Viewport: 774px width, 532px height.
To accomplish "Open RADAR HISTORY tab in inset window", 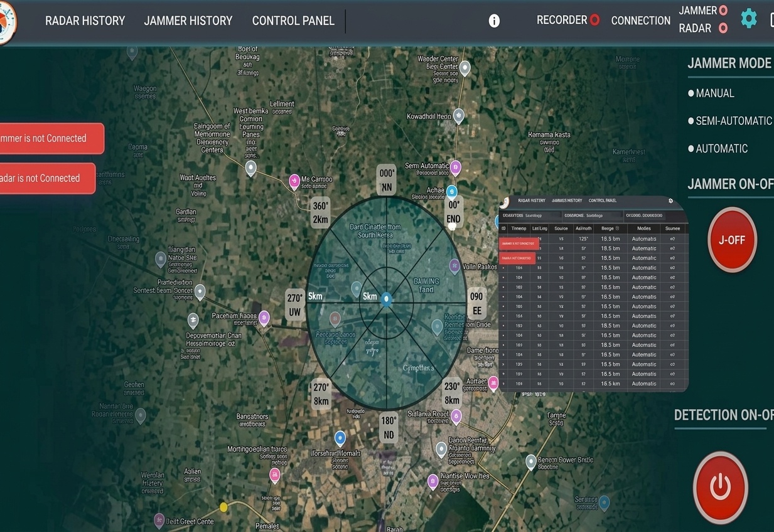I will (x=532, y=201).
